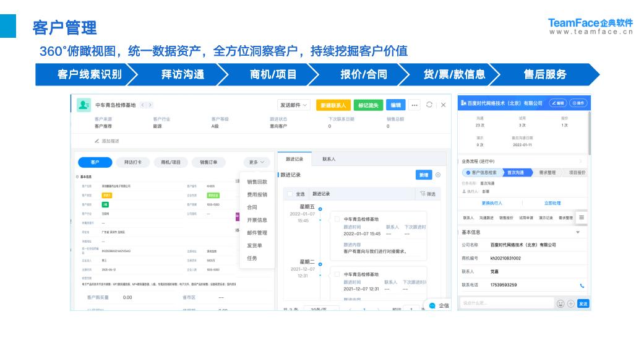644x353 pixels.
Task: Collapse 基本信息 section in Baidu panel
Action: 578,232
